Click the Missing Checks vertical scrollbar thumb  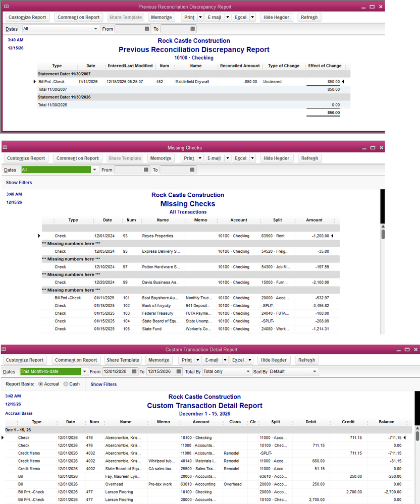(x=383, y=234)
